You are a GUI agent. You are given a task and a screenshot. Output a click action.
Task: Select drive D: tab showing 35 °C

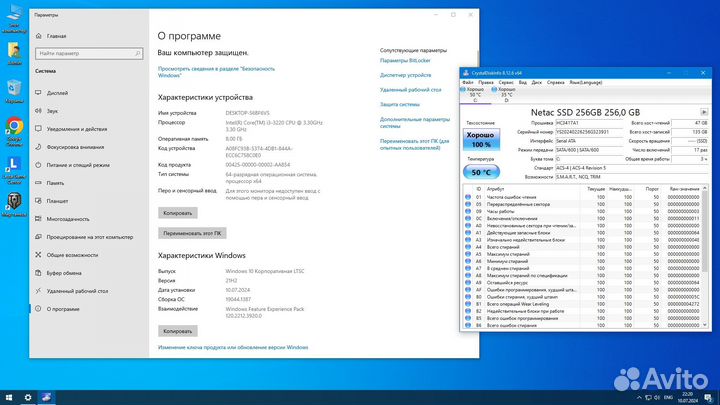[x=506, y=95]
